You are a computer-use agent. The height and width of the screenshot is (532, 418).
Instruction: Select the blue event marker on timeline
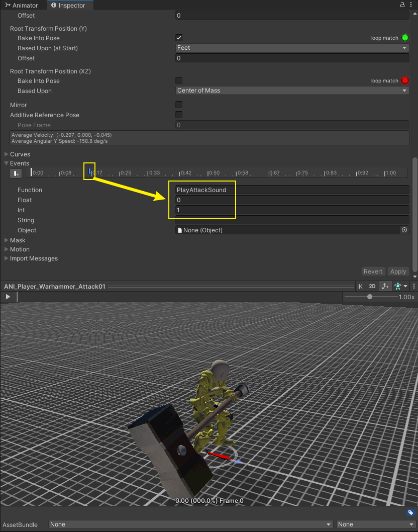[x=90, y=172]
